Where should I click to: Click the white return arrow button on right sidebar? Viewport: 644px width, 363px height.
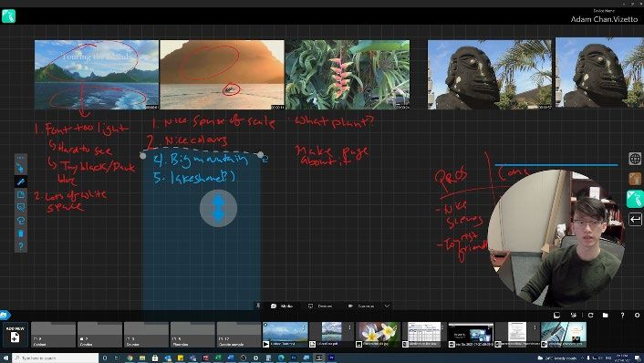tap(635, 219)
